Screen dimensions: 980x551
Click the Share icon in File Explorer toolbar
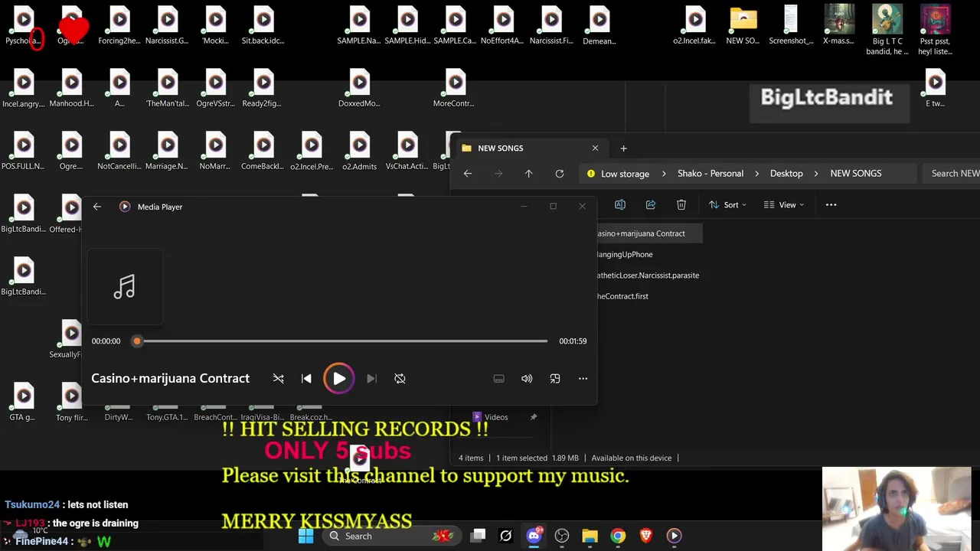pyautogui.click(x=651, y=204)
